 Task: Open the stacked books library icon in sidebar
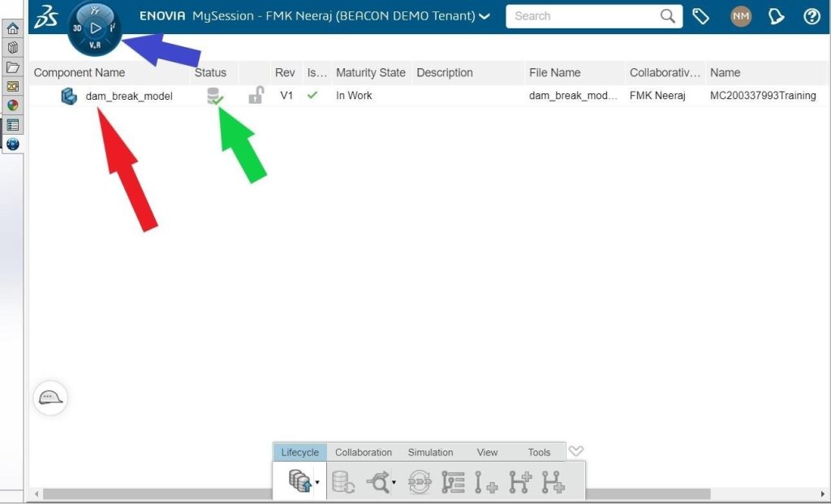(13, 48)
